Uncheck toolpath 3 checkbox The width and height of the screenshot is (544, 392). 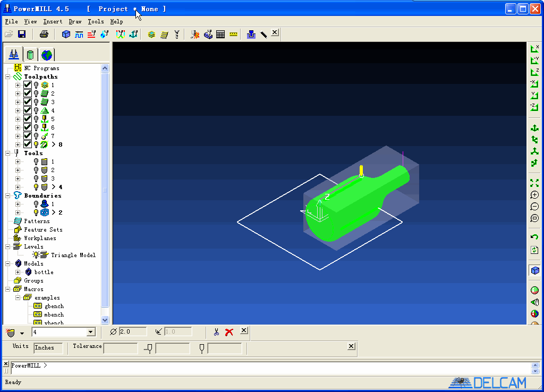tap(28, 102)
